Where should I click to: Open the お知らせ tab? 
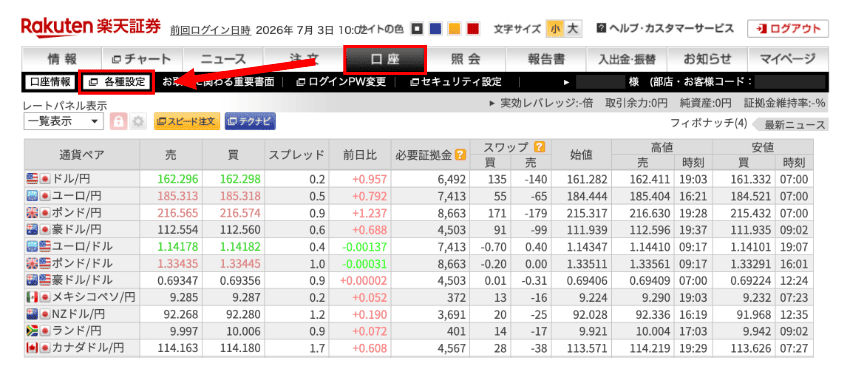(707, 59)
